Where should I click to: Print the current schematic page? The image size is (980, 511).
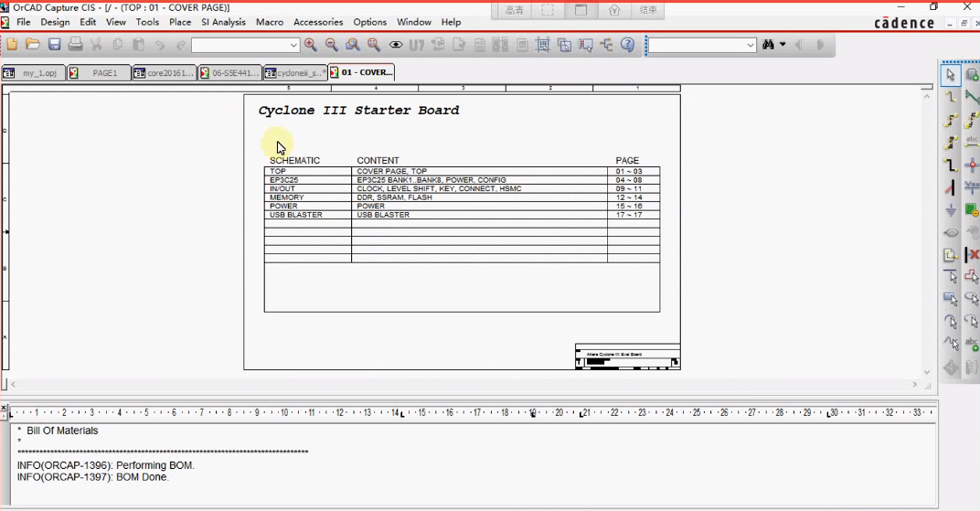[x=76, y=45]
